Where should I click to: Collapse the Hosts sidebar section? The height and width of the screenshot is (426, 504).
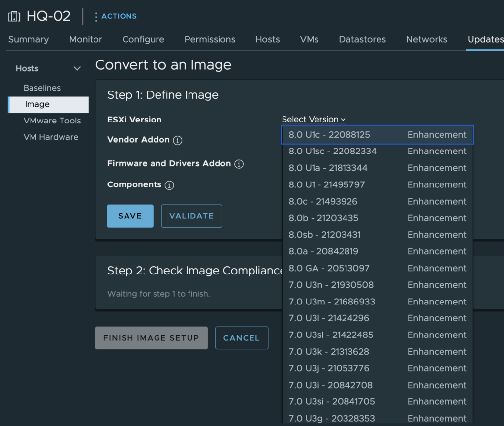[x=77, y=68]
